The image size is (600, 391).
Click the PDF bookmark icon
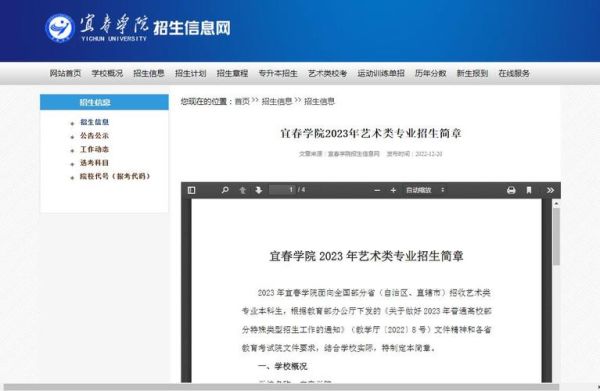coord(529,190)
